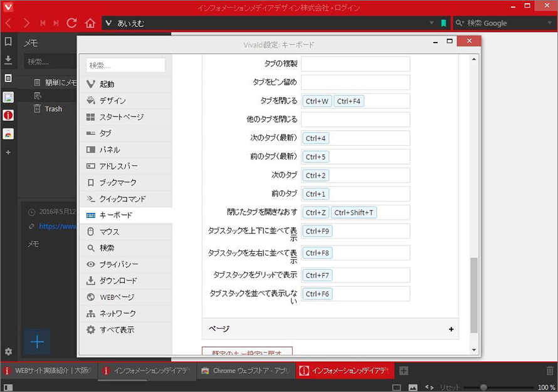Viewport: 558px width, 392px height.
Task: Go to the home page icon
Action: coord(90,23)
